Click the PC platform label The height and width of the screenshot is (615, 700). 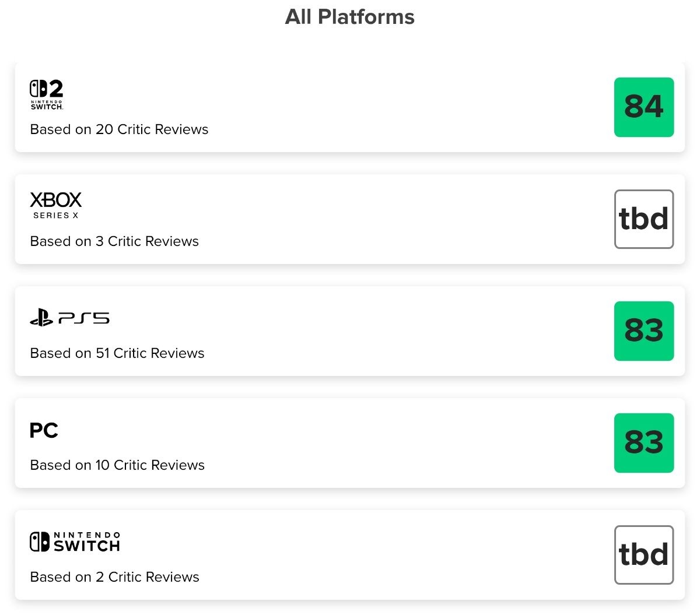(x=44, y=430)
